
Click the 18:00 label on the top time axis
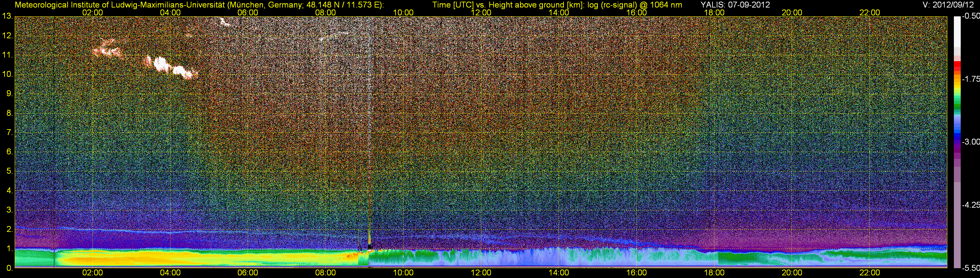[714, 12]
